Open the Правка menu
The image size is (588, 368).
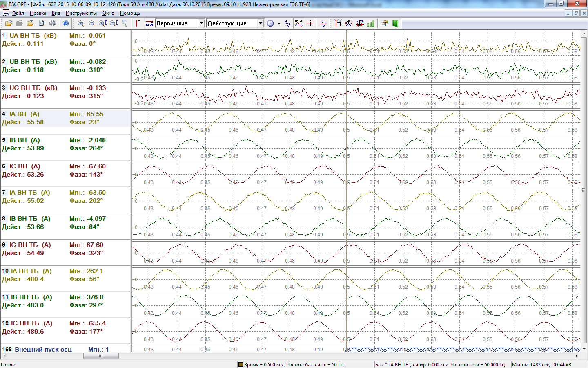pos(38,13)
